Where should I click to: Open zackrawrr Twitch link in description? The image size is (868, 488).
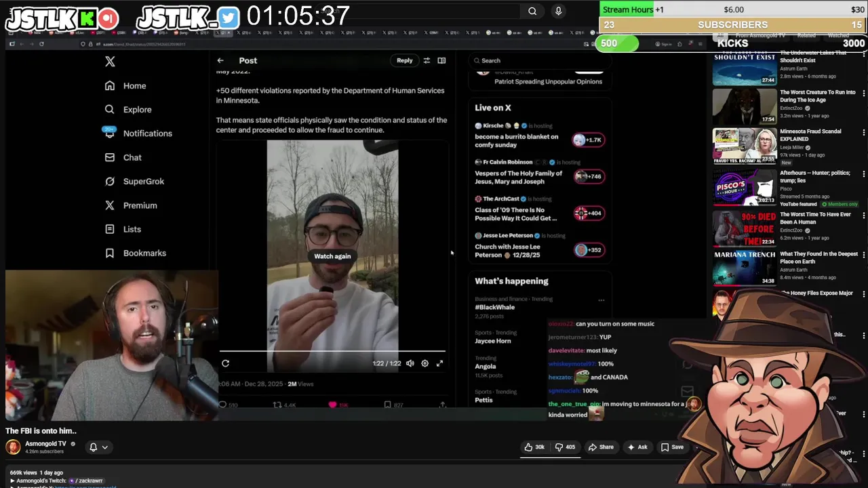pos(87,481)
